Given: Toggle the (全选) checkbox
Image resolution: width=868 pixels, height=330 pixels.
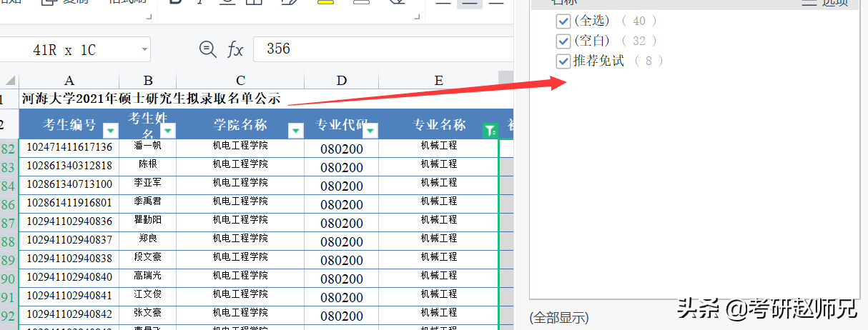Looking at the screenshot, I should (x=563, y=21).
